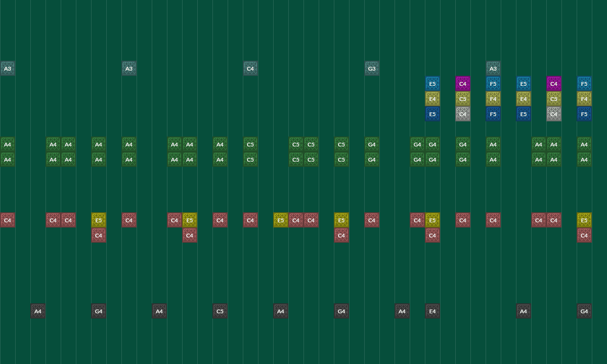The height and width of the screenshot is (364, 607).
Task: Select the second magenta C4 block
Action: click(554, 83)
